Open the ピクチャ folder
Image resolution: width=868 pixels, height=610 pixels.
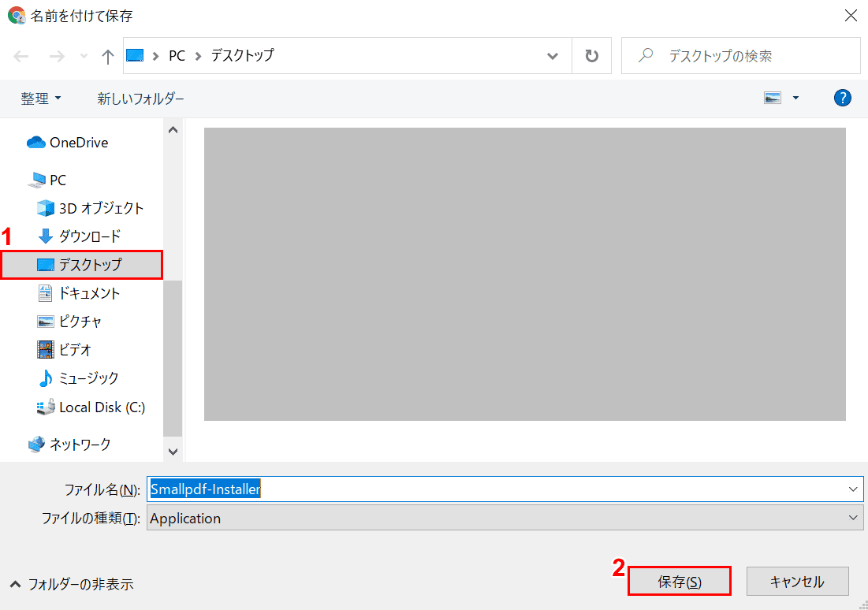pos(69,321)
